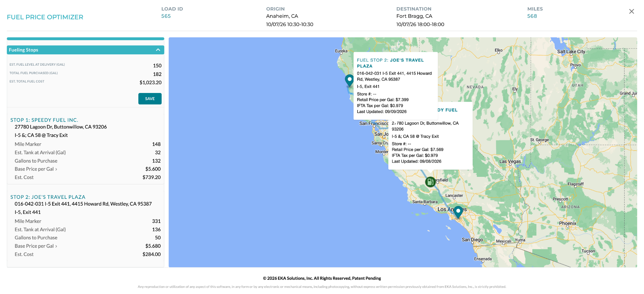Click Joe's Travel Plaza Gallons to Purchase 50
The width and height of the screenshot is (644, 294).
[158, 238]
